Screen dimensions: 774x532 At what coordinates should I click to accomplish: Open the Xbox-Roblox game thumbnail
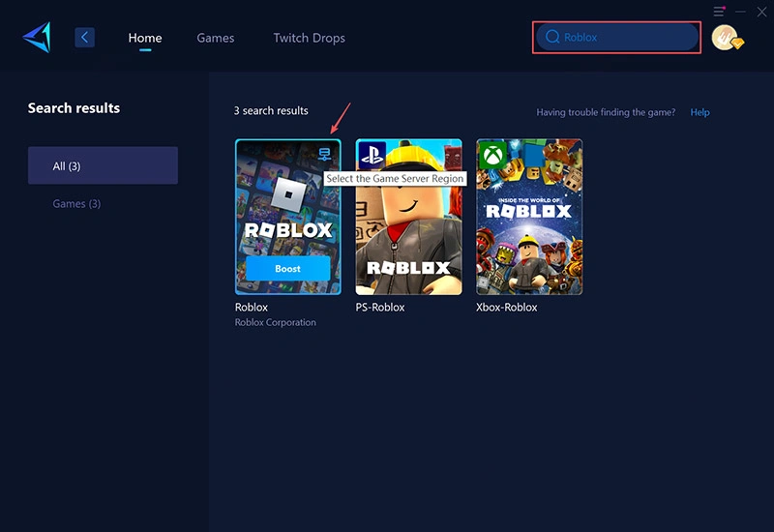click(529, 217)
